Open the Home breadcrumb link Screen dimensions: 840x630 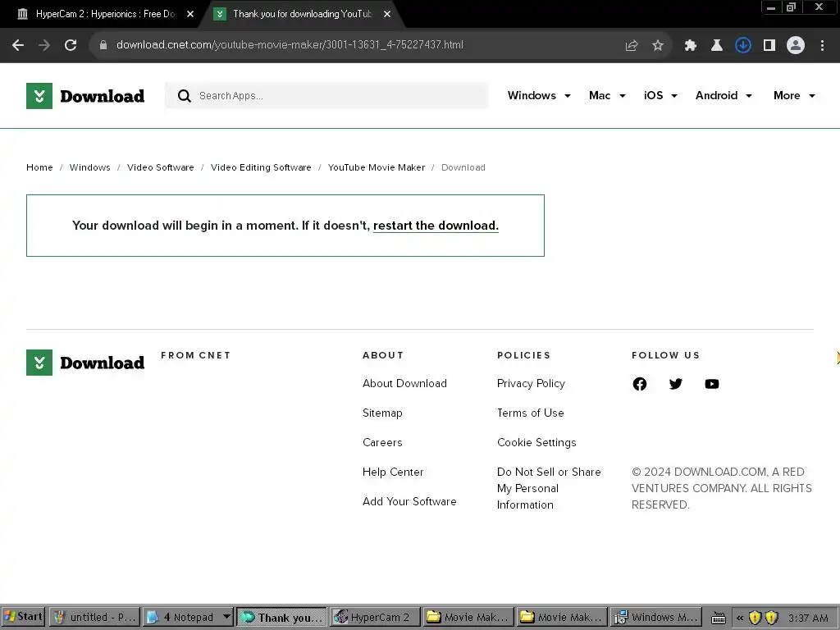coord(39,167)
